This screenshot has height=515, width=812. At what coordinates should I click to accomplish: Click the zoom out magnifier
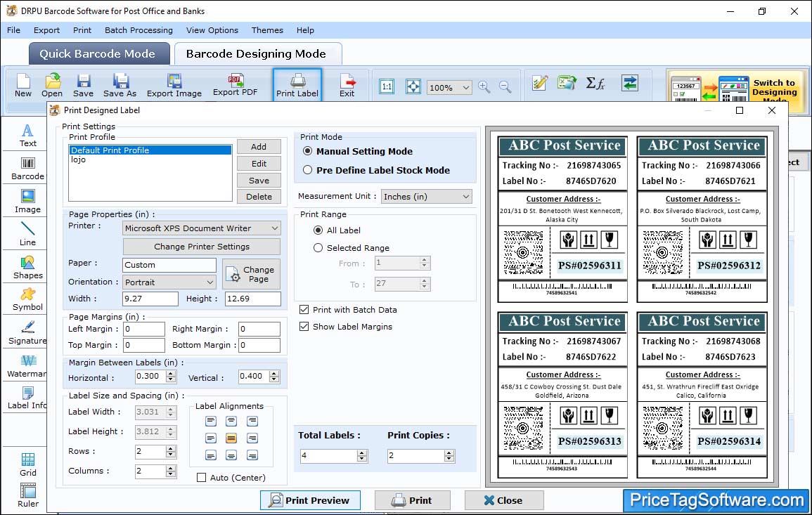505,86
